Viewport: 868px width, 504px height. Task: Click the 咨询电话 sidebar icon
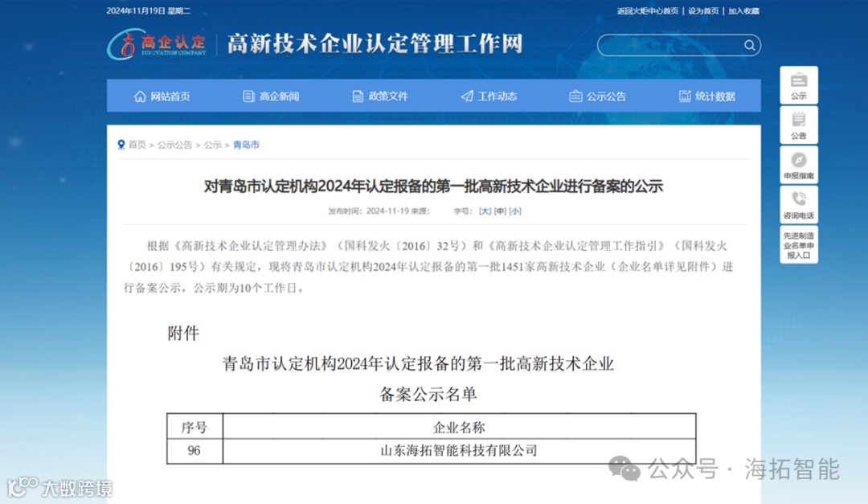[799, 205]
